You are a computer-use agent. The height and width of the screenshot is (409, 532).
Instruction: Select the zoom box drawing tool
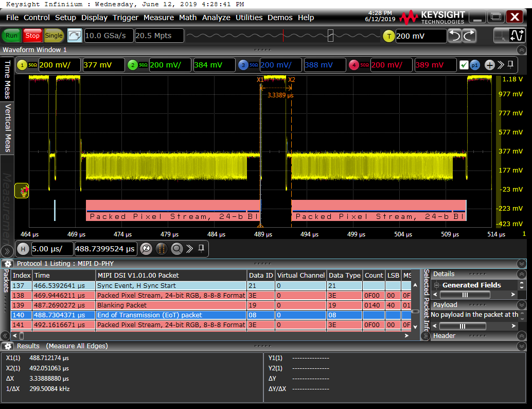tap(501, 36)
